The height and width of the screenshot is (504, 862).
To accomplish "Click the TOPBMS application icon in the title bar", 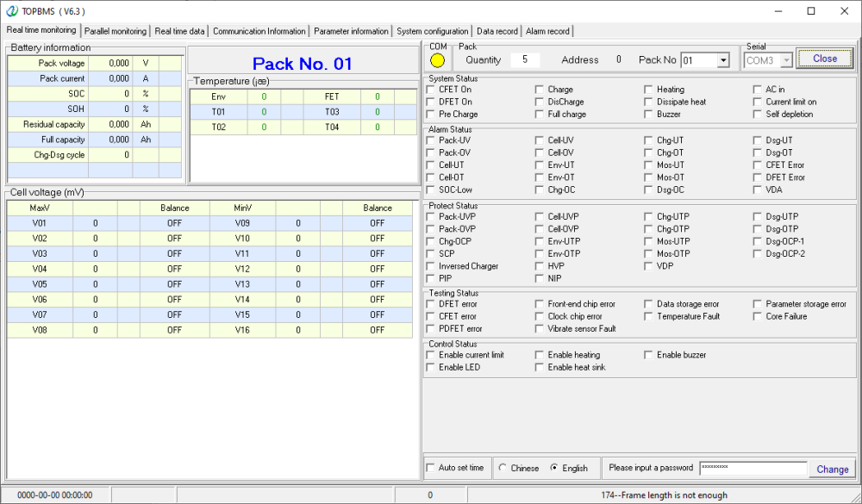I will coord(10,11).
